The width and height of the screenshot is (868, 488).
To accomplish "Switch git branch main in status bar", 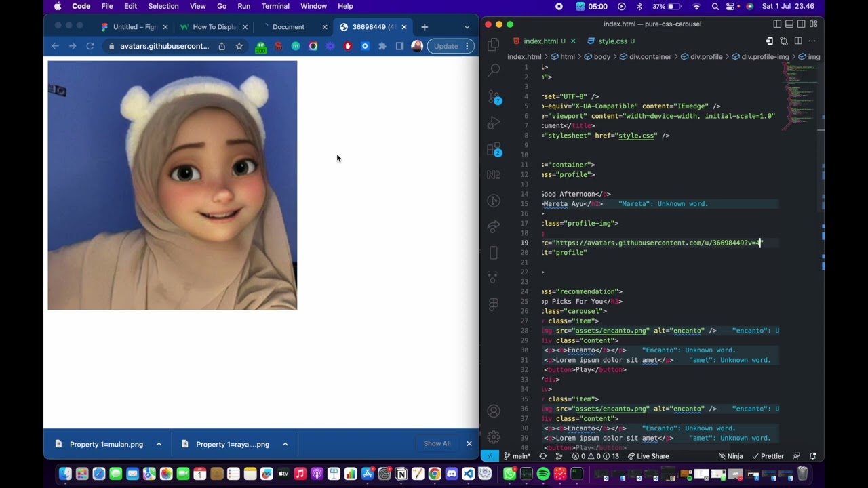I will point(517,456).
